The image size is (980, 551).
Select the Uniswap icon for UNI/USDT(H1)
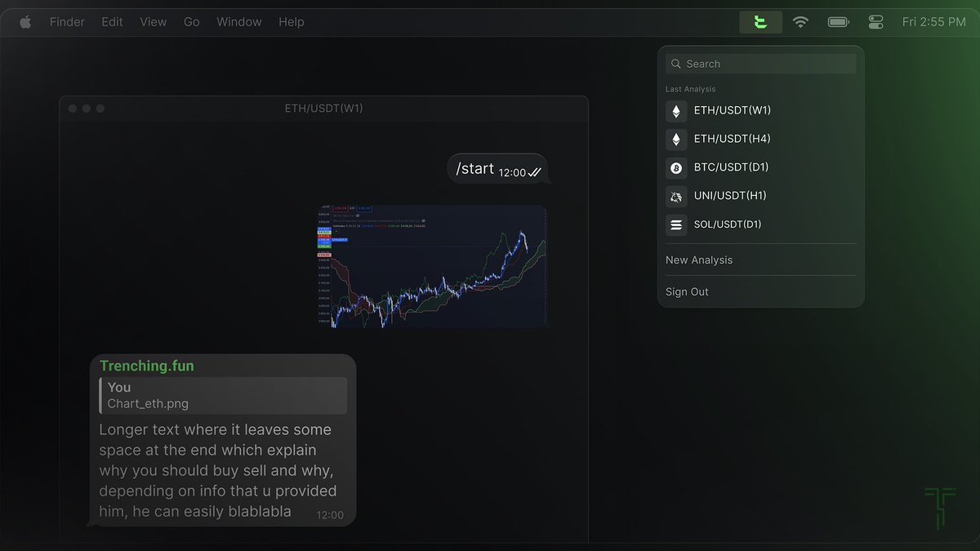point(676,197)
